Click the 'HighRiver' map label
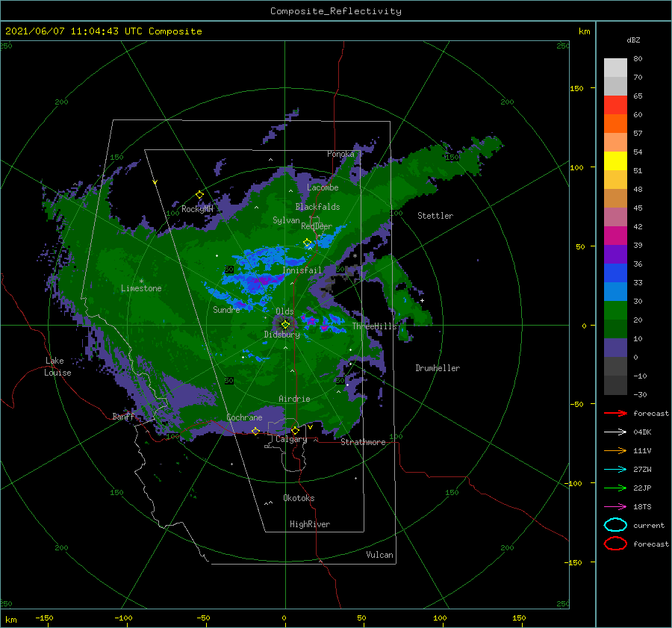The height and width of the screenshot is (628, 672). [310, 524]
